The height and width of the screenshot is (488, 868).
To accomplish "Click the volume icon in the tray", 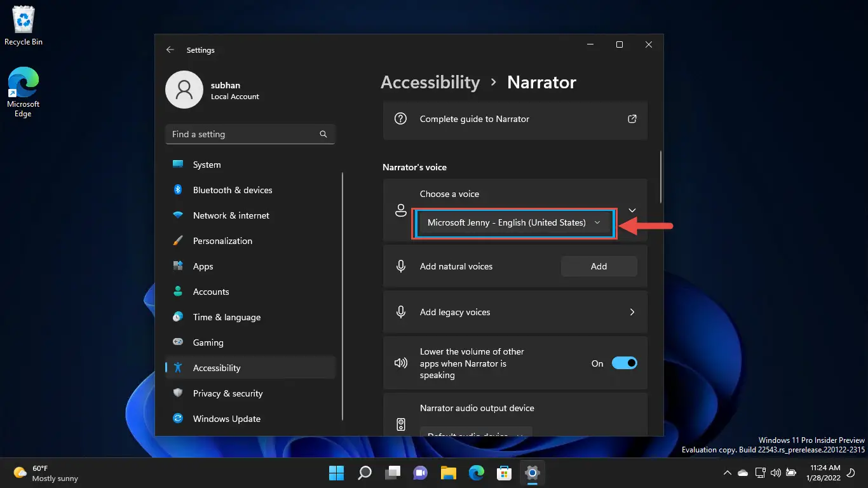I will click(775, 473).
